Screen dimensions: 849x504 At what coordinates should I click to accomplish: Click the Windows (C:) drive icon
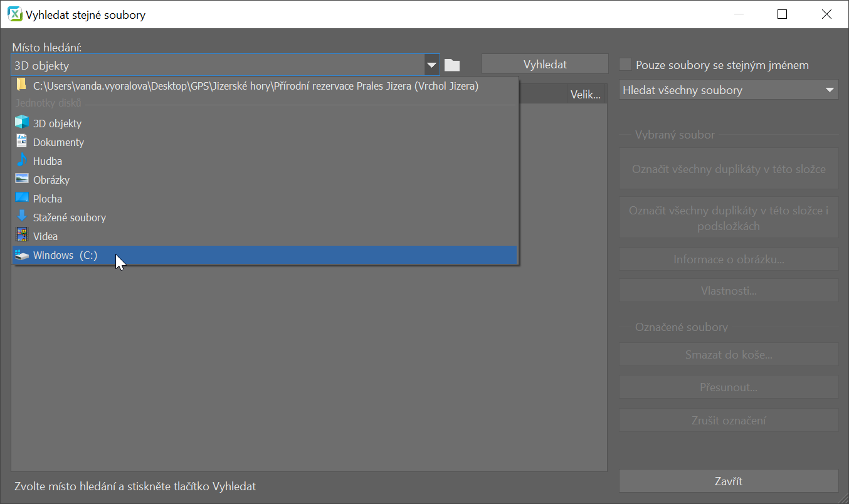click(x=22, y=255)
